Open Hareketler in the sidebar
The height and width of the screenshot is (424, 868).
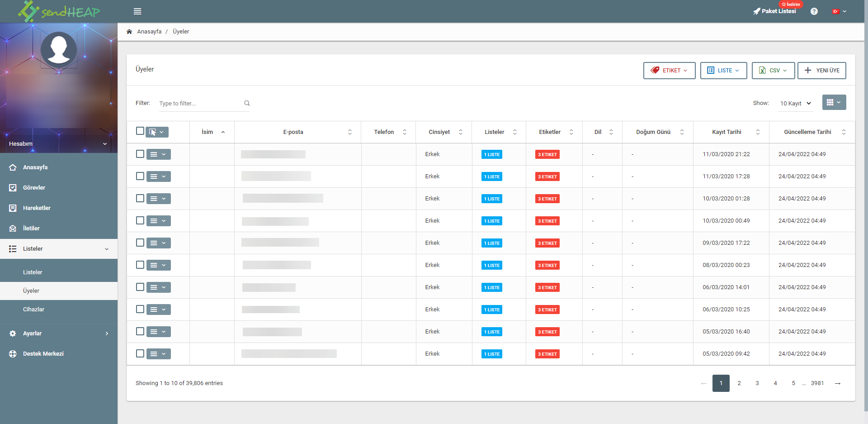(x=59, y=208)
